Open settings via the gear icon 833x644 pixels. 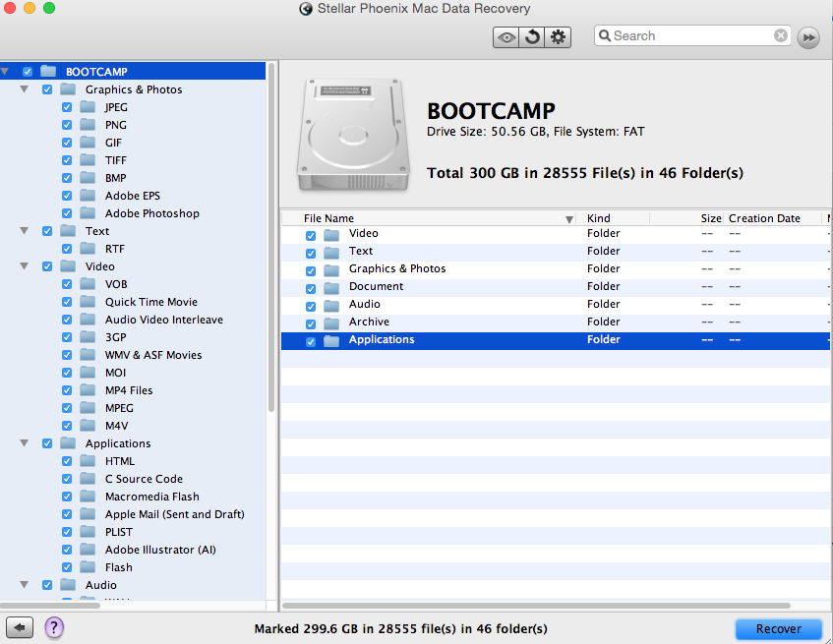point(558,37)
